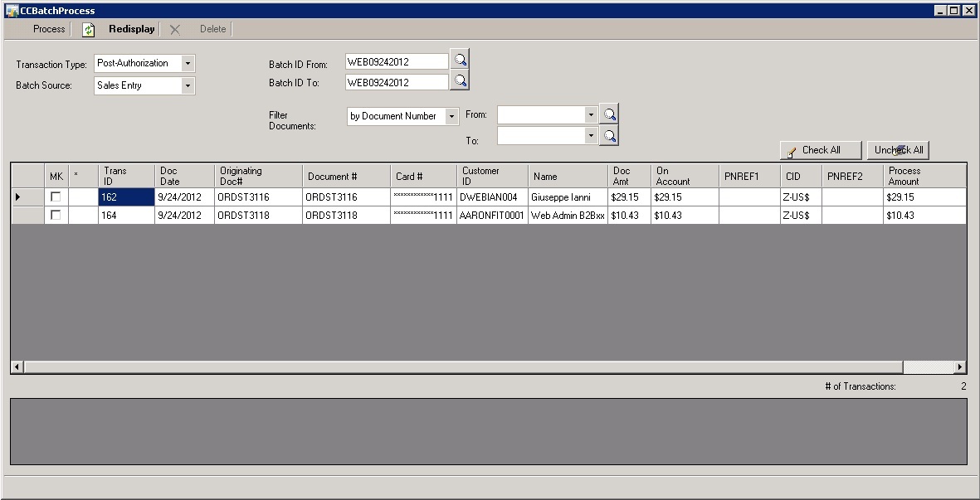Click the Delete toolbar label
Image resolution: width=980 pixels, height=500 pixels.
[212, 28]
